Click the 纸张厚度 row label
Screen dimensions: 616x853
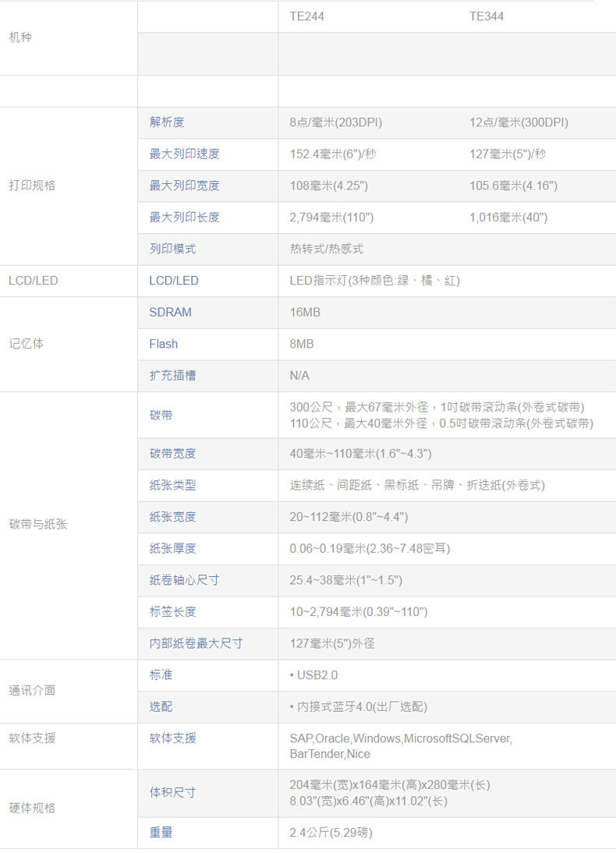coord(172,548)
